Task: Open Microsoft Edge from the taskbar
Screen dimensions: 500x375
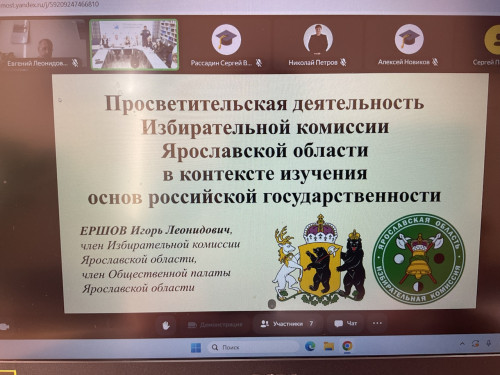Action: pos(310,347)
